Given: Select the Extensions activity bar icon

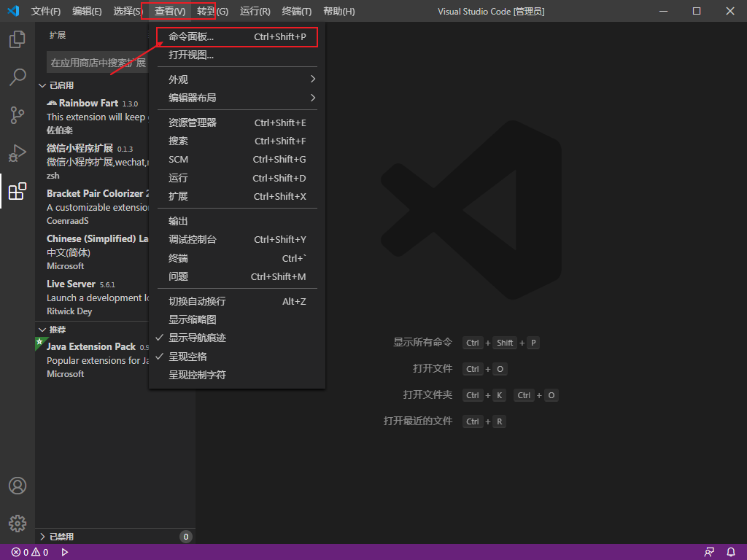Looking at the screenshot, I should (18, 191).
